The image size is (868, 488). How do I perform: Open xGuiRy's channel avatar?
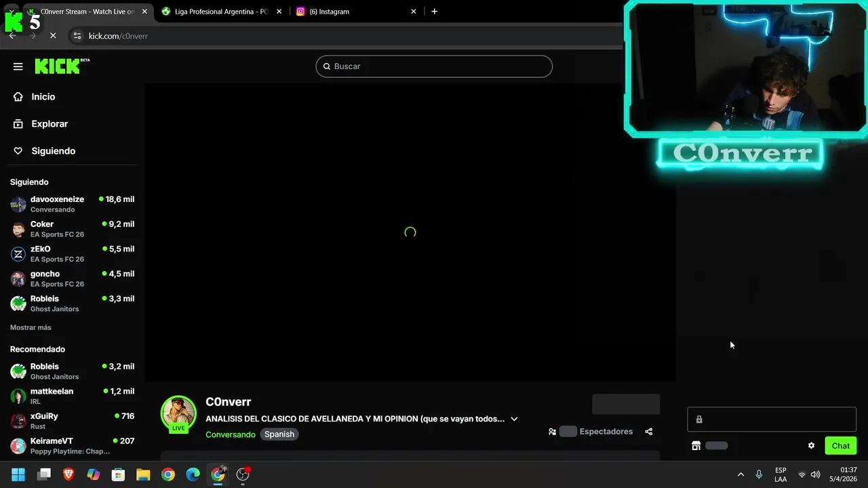coord(18,421)
